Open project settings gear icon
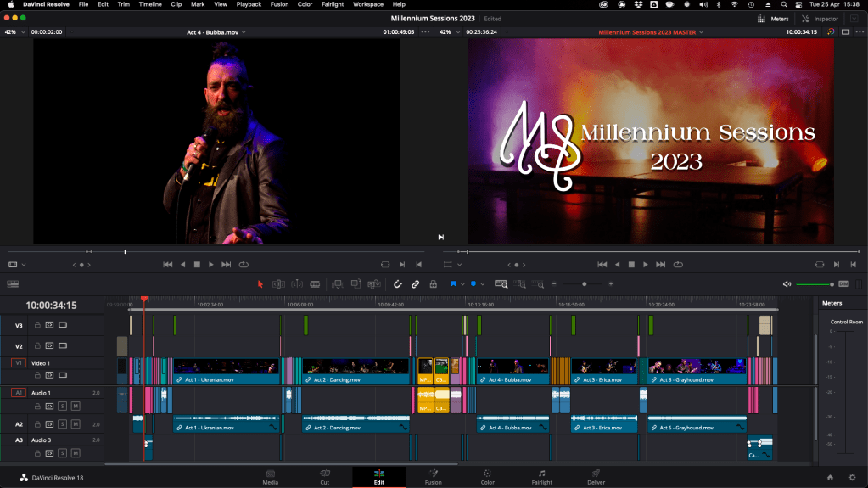 click(852, 477)
